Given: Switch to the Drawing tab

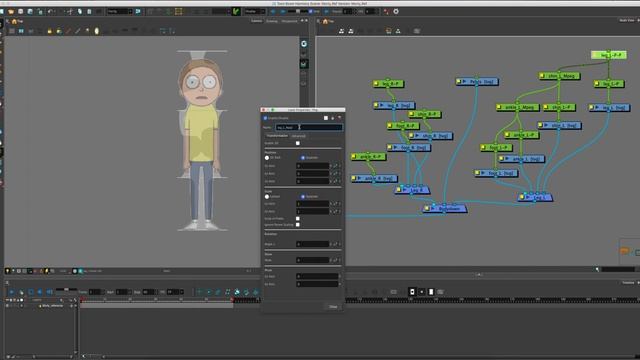Looking at the screenshot, I should tap(272, 21).
